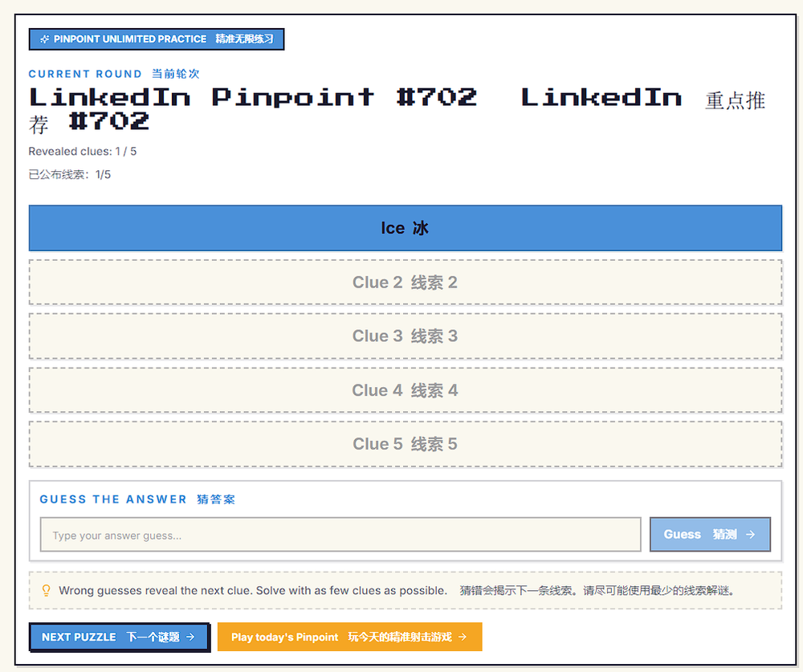803x672 pixels.
Task: Open Play today's Pinpoint link
Action: 350,637
